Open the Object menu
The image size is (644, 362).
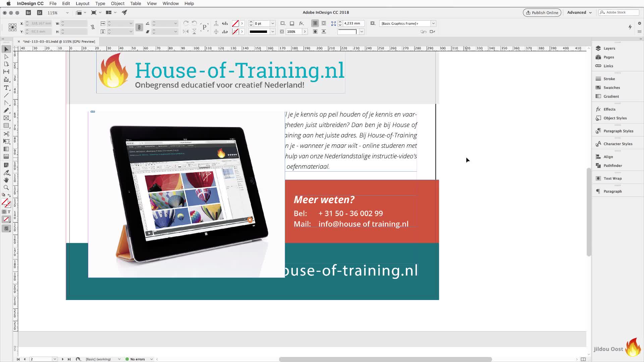click(x=118, y=3)
